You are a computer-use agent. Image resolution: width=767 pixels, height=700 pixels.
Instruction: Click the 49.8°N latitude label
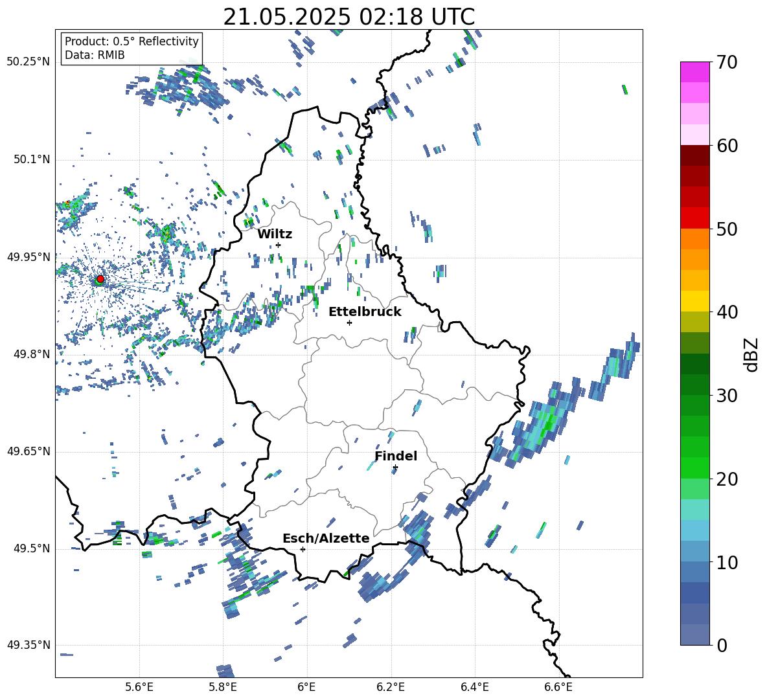(31, 354)
